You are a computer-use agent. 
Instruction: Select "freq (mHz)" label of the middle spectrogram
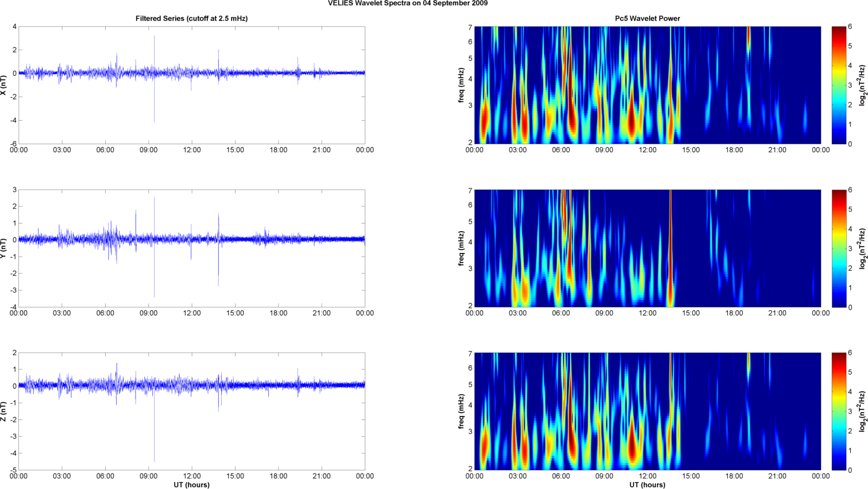pos(461,248)
